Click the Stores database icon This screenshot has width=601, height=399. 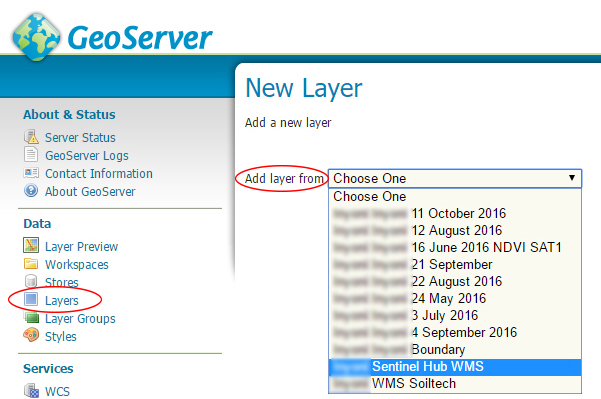pos(31,281)
